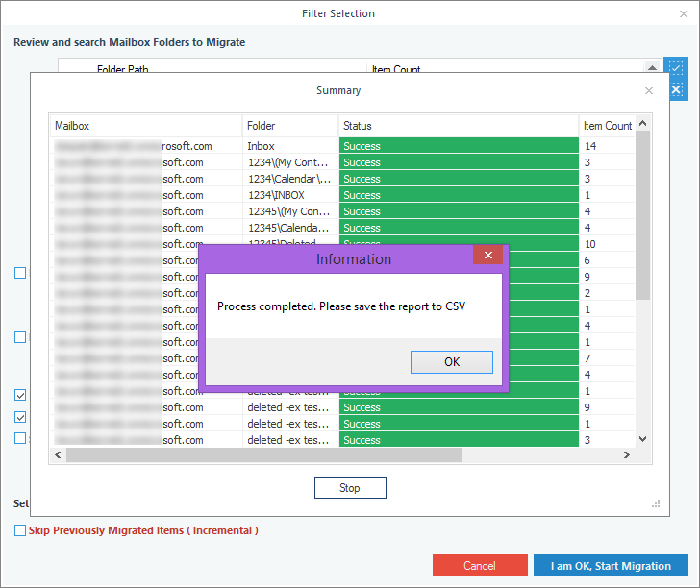Click item count 14 cell
700x588 pixels.
(x=607, y=146)
